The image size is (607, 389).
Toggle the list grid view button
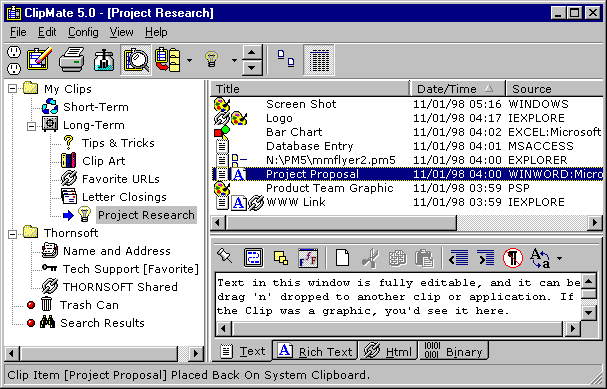coord(319,60)
